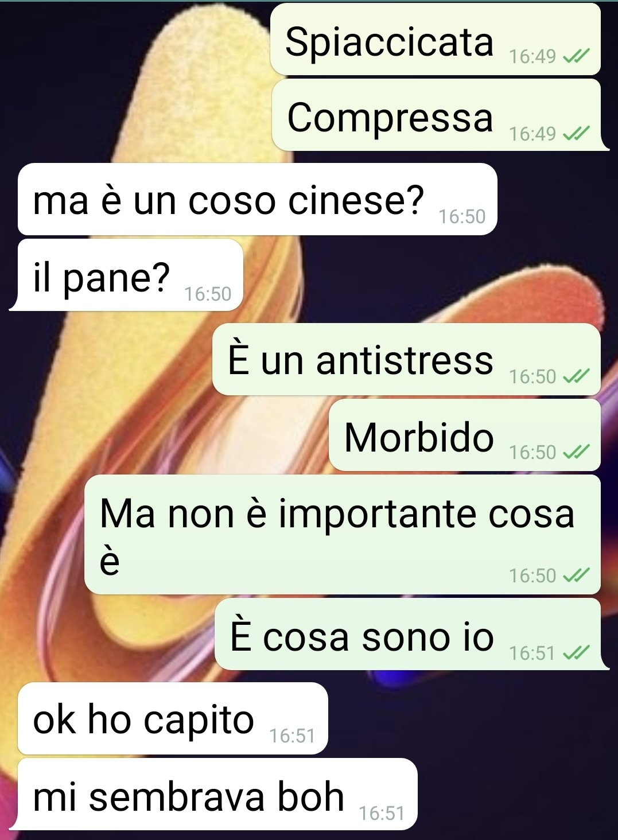The image size is (618, 840).
Task: Select the ok ho capito message
Action: 173,718
